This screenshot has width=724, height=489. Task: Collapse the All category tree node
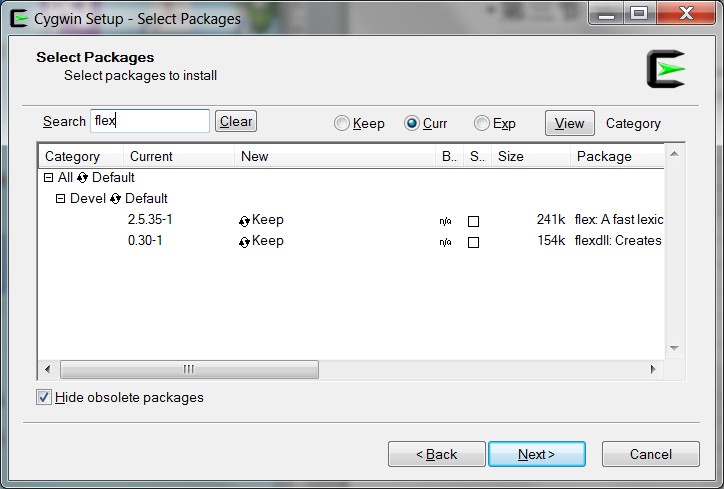[x=48, y=177]
